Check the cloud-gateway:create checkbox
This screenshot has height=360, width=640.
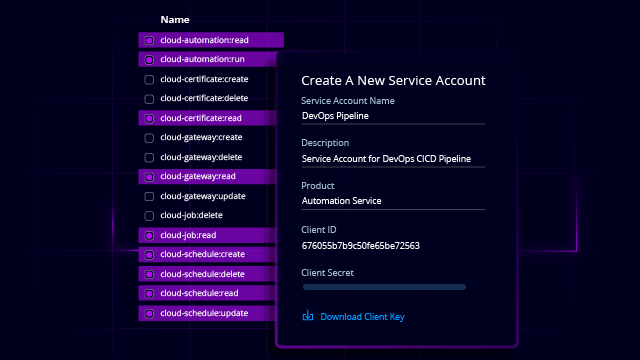[149, 138]
